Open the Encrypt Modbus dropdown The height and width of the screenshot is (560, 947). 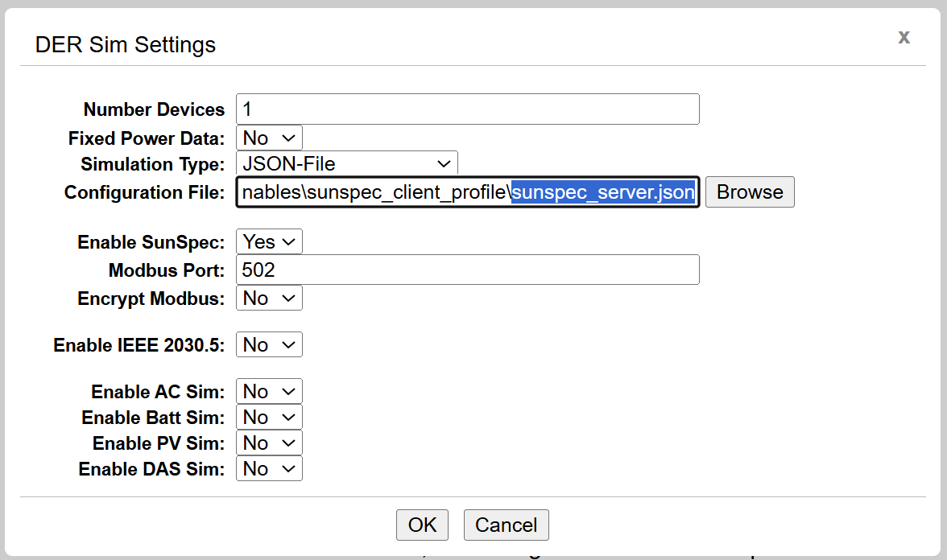click(268, 297)
